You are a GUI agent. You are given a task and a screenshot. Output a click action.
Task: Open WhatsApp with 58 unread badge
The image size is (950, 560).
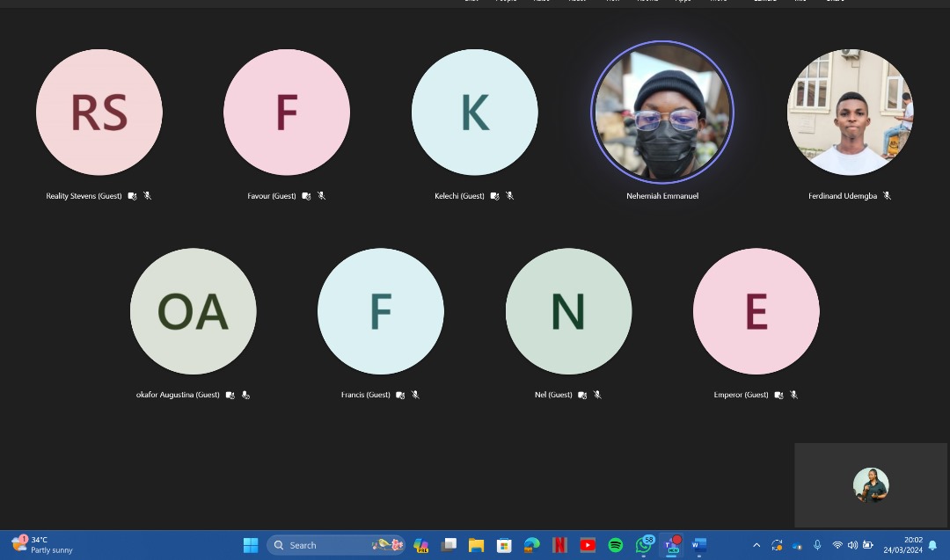coord(644,545)
